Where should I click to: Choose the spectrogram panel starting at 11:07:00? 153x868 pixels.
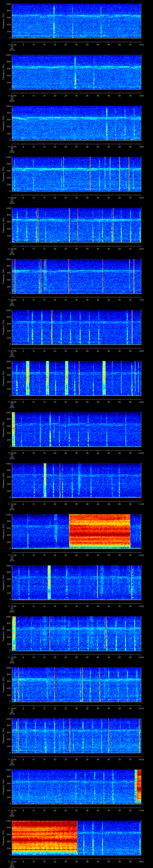click(x=77, y=327)
